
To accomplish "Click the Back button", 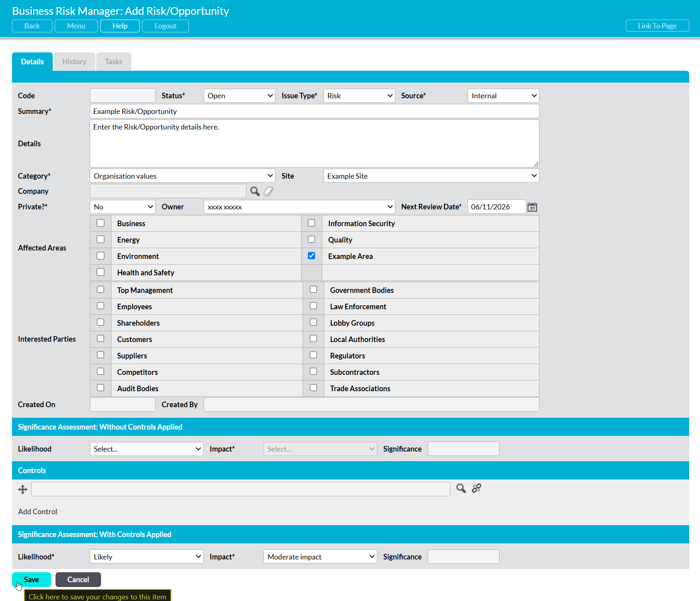I will click(32, 26).
